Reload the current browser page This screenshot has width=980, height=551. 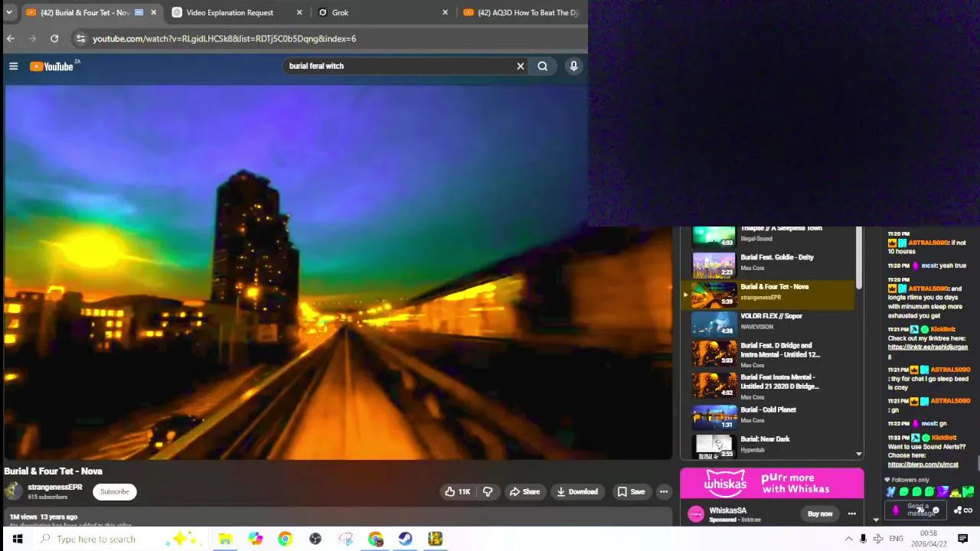(x=54, y=38)
